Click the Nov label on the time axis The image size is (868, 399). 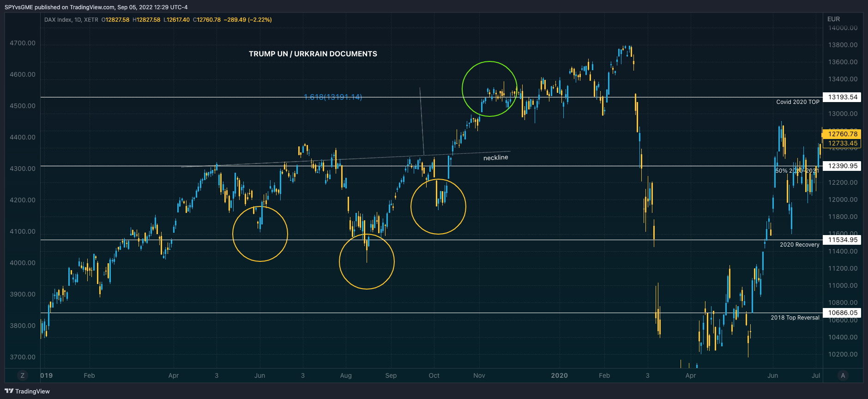click(479, 375)
